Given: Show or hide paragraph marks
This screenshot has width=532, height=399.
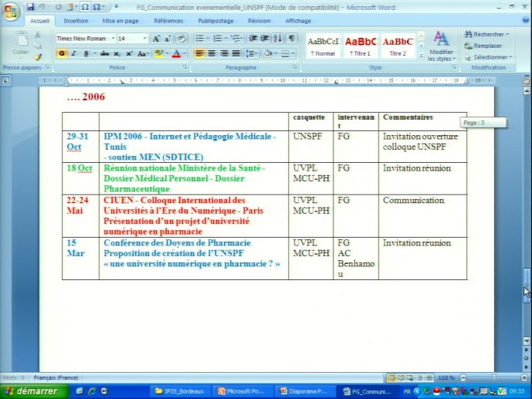Looking at the screenshot, I should (x=291, y=39).
